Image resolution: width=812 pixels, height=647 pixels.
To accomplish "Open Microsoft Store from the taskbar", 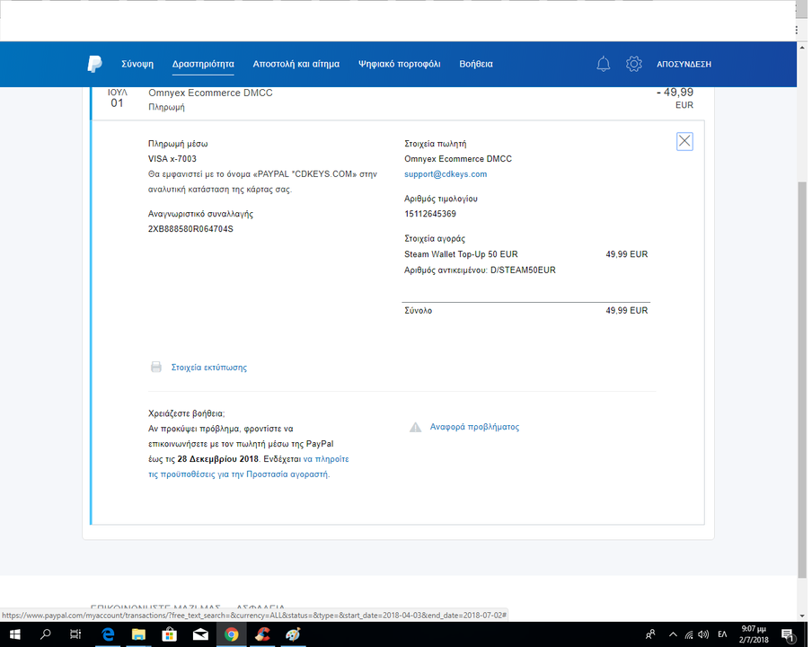I will pos(170,634).
